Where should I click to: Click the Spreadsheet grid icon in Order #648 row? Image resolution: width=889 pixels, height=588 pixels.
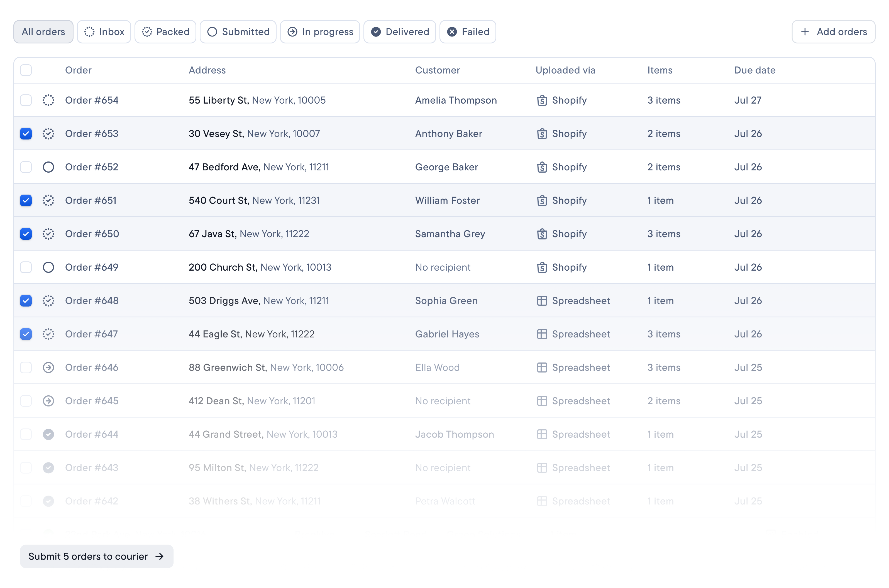(x=542, y=300)
